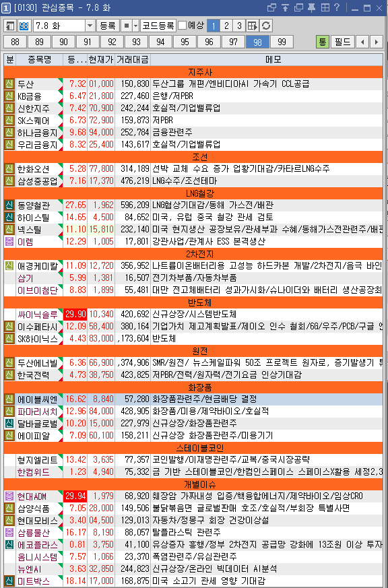The width and height of the screenshot is (388, 588).
Task: Click the window link icon in title bar
Action: click(271, 7)
